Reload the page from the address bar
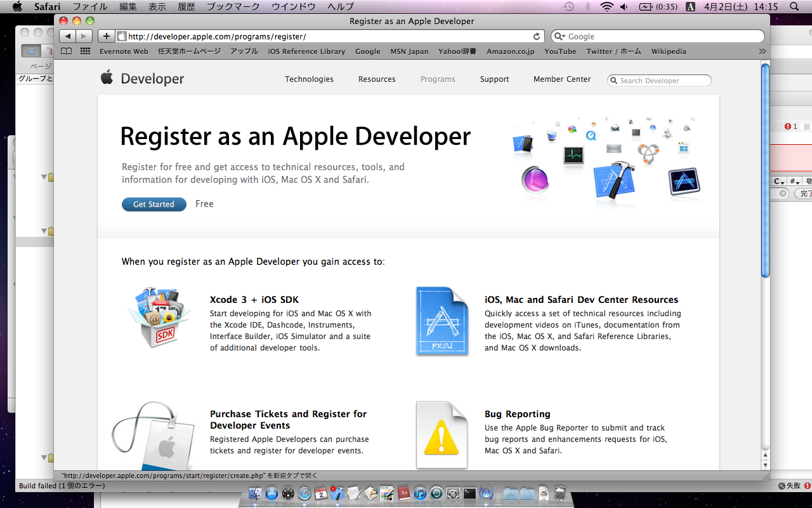This screenshot has height=508, width=812. (x=537, y=36)
